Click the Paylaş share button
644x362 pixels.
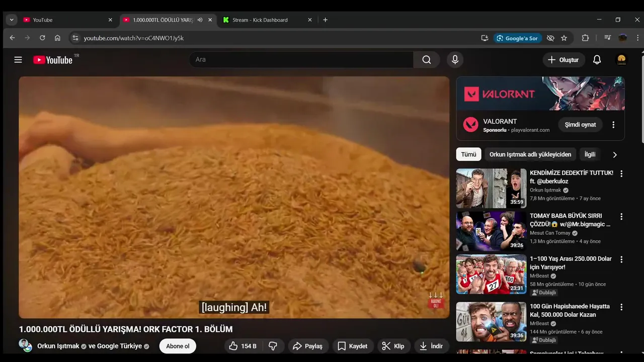coord(307,346)
